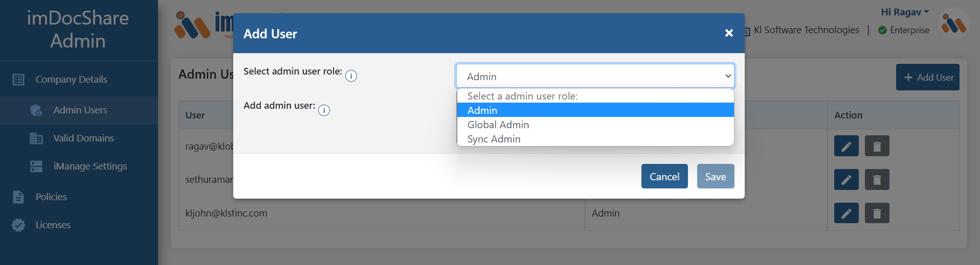
Task: Click the Add User button
Action: click(x=927, y=77)
